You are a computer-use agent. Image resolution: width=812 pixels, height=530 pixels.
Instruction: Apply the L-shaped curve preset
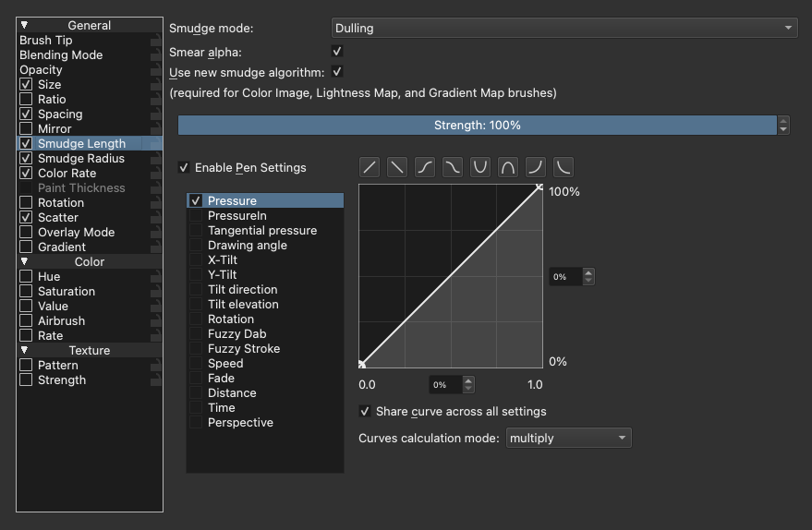564,167
